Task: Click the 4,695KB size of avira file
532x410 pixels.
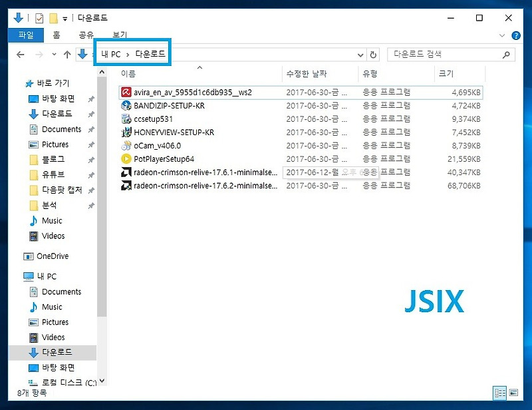Action: pos(466,93)
